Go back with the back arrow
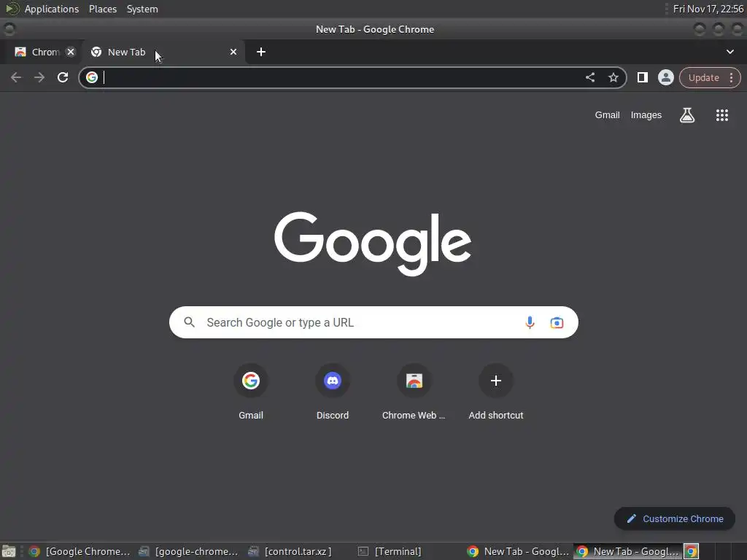This screenshot has width=747, height=560. [16, 77]
